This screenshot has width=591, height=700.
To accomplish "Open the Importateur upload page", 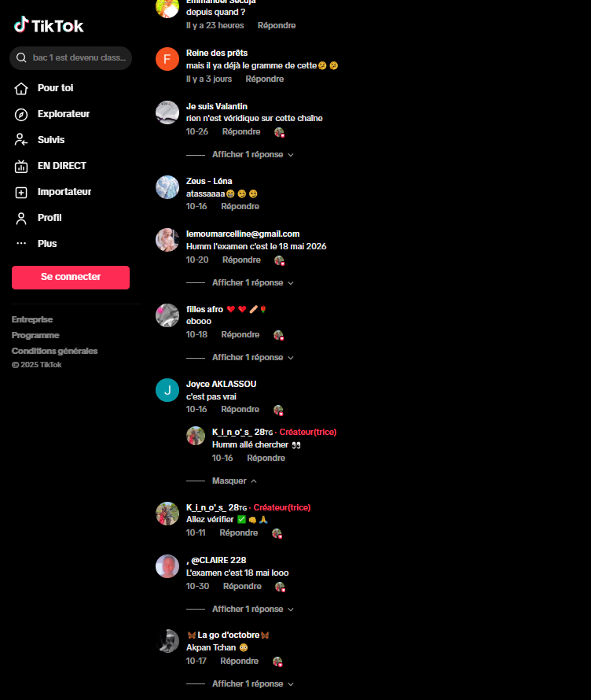I will (x=64, y=192).
